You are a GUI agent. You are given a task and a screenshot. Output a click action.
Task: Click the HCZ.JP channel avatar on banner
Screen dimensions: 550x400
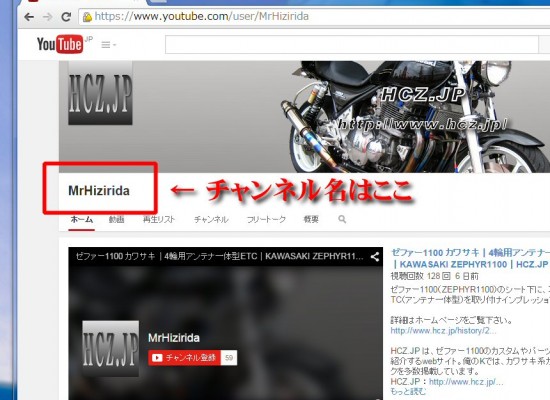[100, 93]
